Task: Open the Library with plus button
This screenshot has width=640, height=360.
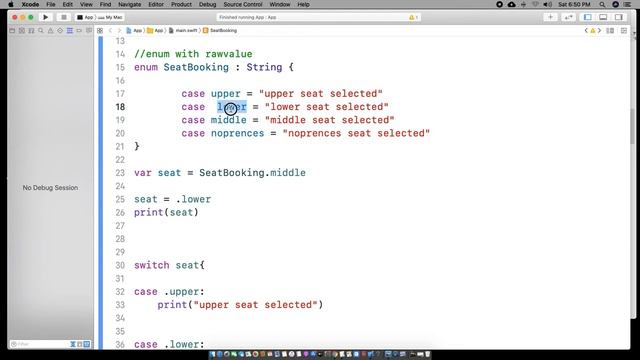Action: pos(550,17)
